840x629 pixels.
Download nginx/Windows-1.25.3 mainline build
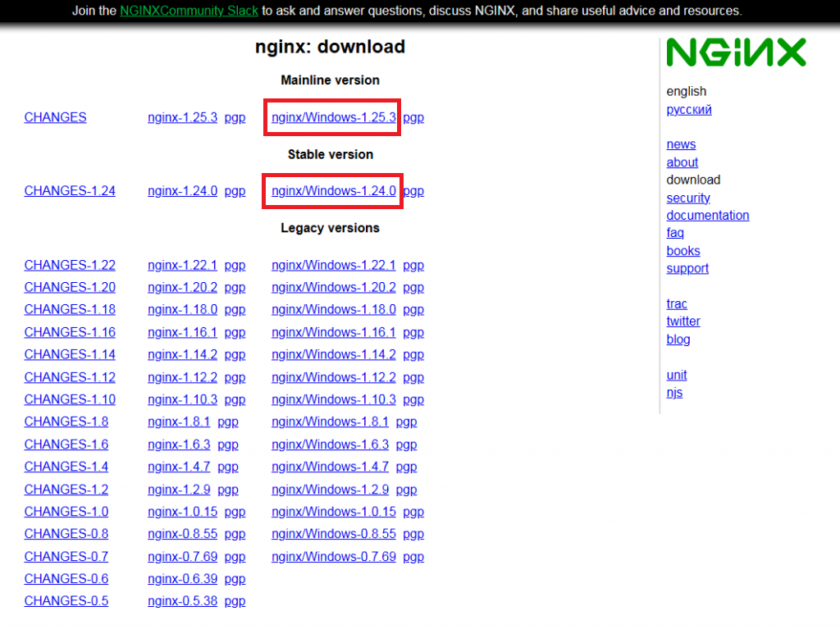(x=334, y=117)
